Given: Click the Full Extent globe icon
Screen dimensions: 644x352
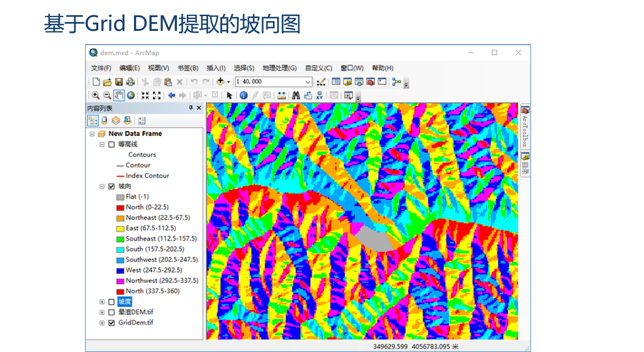Looking at the screenshot, I should 131,95.
